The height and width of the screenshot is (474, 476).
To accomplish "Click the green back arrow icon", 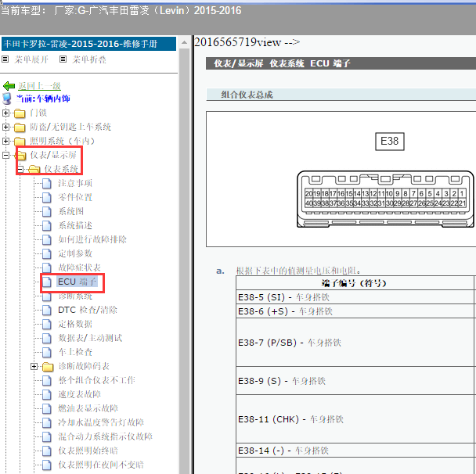I will (x=9, y=86).
